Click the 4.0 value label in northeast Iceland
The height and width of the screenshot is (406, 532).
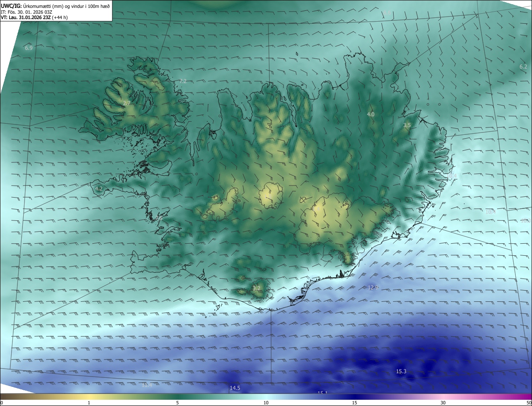pyautogui.click(x=370, y=114)
